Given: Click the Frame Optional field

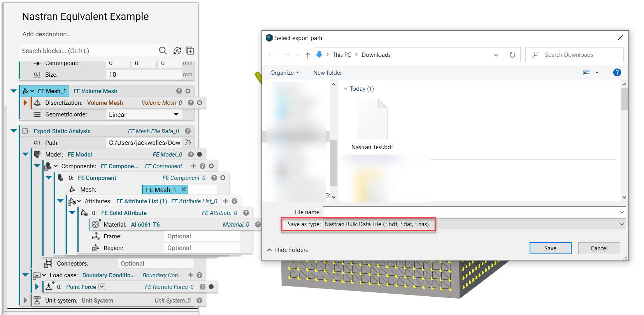Looking at the screenshot, I should tap(202, 236).
